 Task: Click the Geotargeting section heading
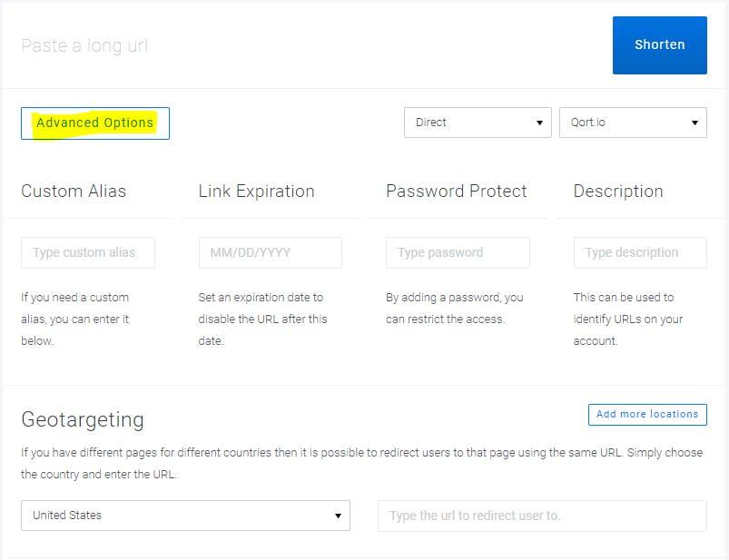pyautogui.click(x=83, y=420)
